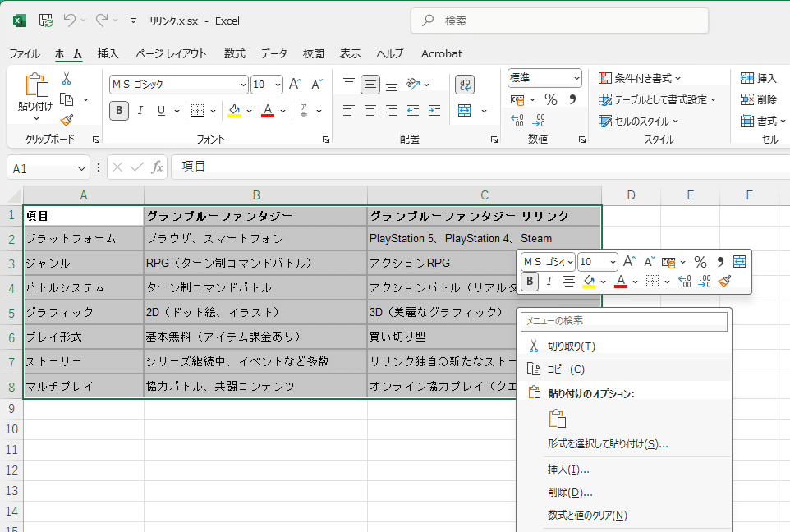Switch to the 数式 ribbon tab
Screen dimensions: 790x532
(x=234, y=53)
